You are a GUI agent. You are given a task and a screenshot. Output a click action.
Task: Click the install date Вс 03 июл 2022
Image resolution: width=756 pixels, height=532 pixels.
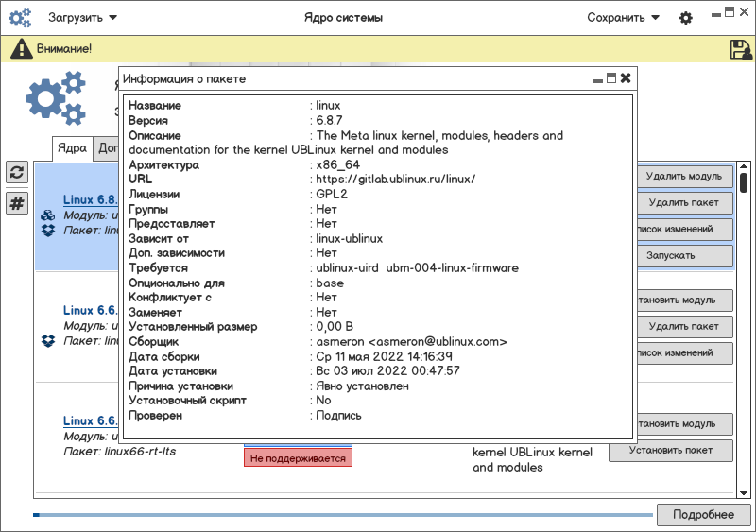[388, 370]
